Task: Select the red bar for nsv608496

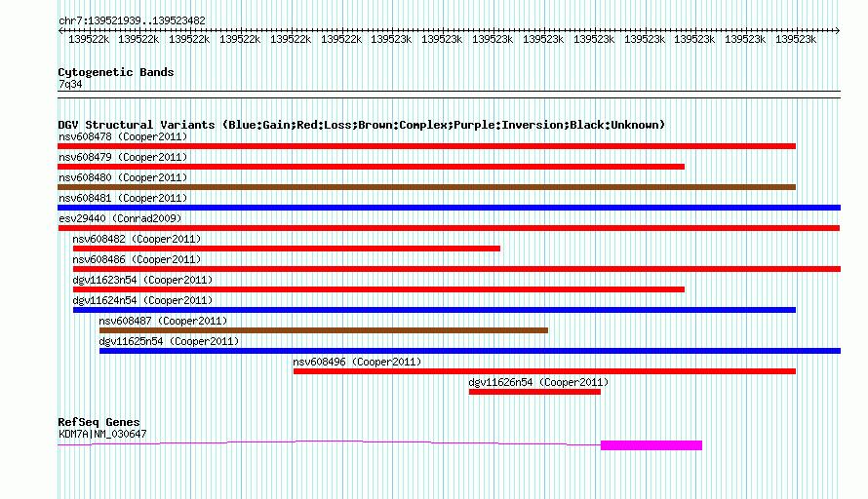Action: pos(545,371)
